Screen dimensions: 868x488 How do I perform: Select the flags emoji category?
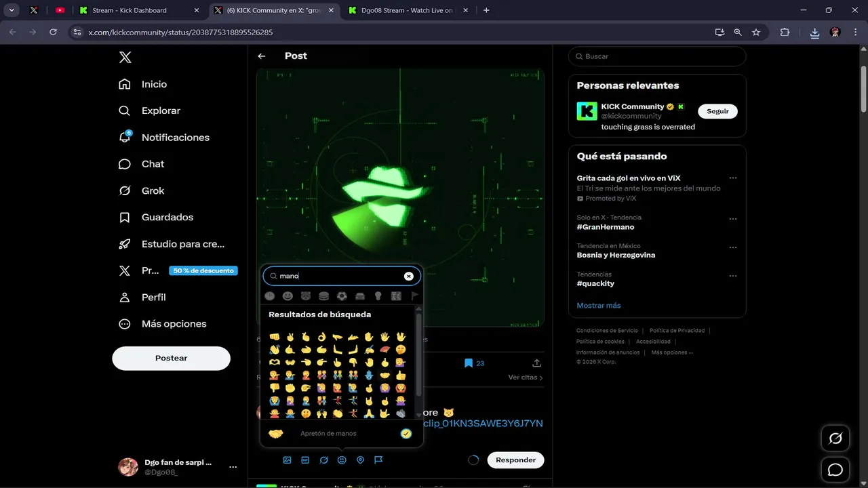click(x=414, y=296)
